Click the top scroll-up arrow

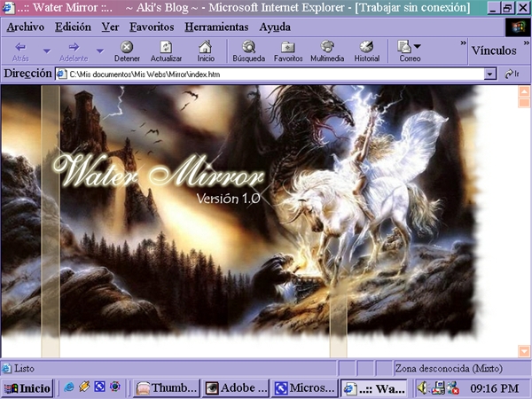pyautogui.click(x=524, y=91)
